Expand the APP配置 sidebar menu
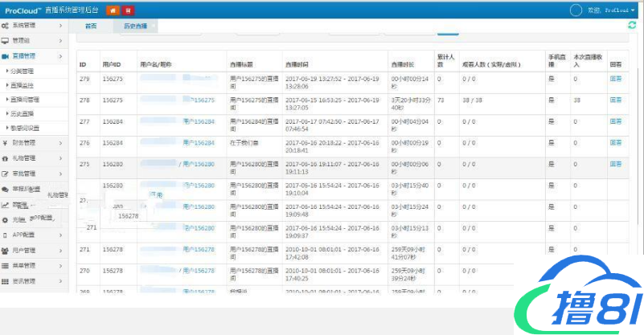Viewport: 644px width, 335px height. click(x=32, y=235)
